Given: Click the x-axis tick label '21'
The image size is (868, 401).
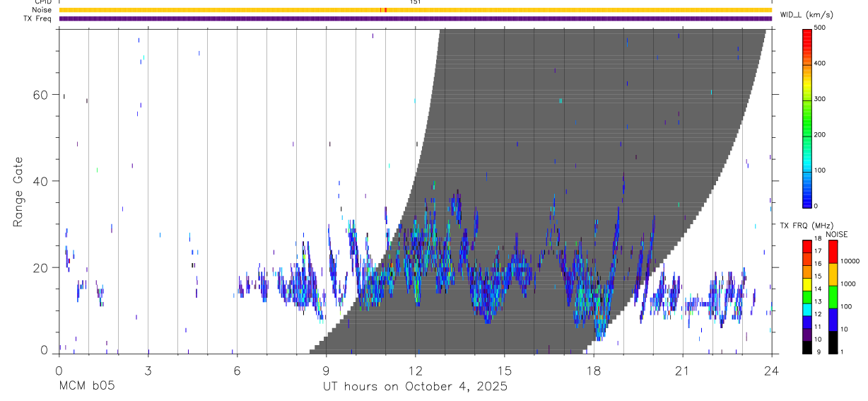Looking at the screenshot, I should [682, 371].
